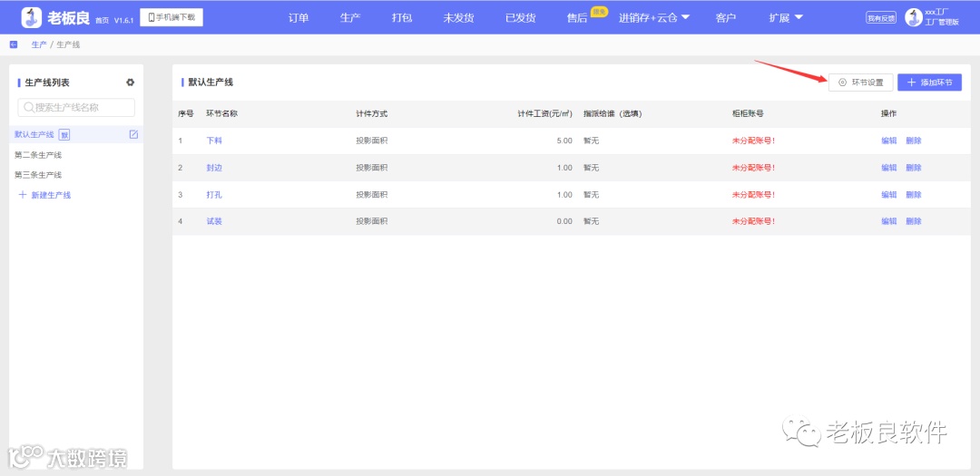Viewport: 980px width, 476px height.
Task: Click the 老板良 logo icon
Action: (x=32, y=17)
